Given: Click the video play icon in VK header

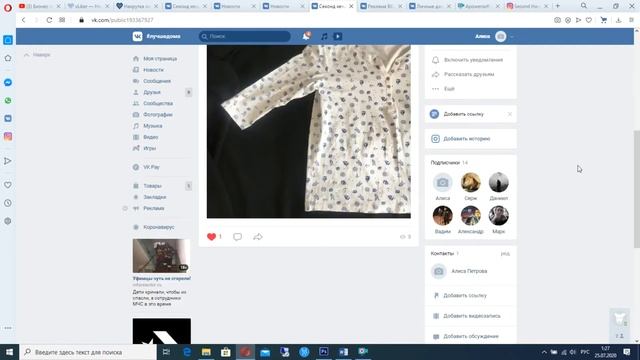Looking at the screenshot, I should [x=338, y=36].
